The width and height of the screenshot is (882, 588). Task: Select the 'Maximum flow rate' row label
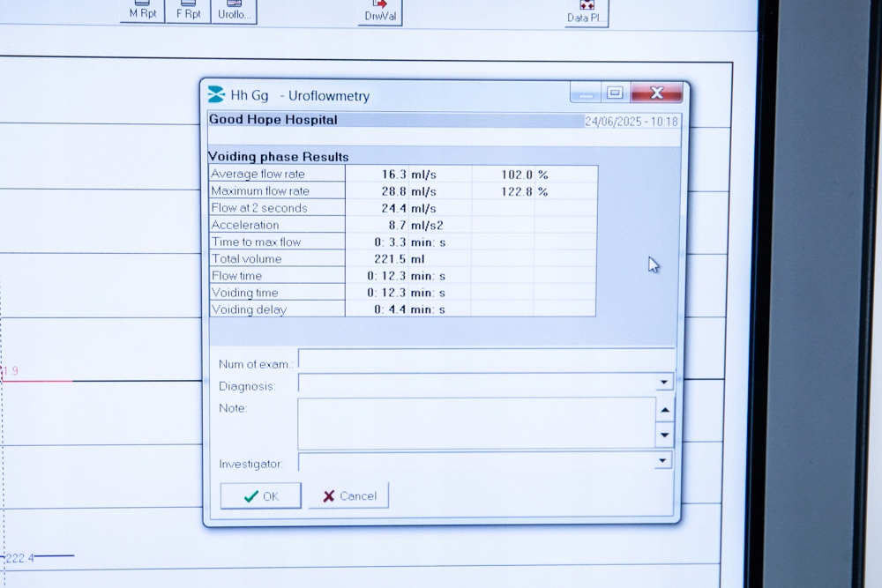(277, 190)
